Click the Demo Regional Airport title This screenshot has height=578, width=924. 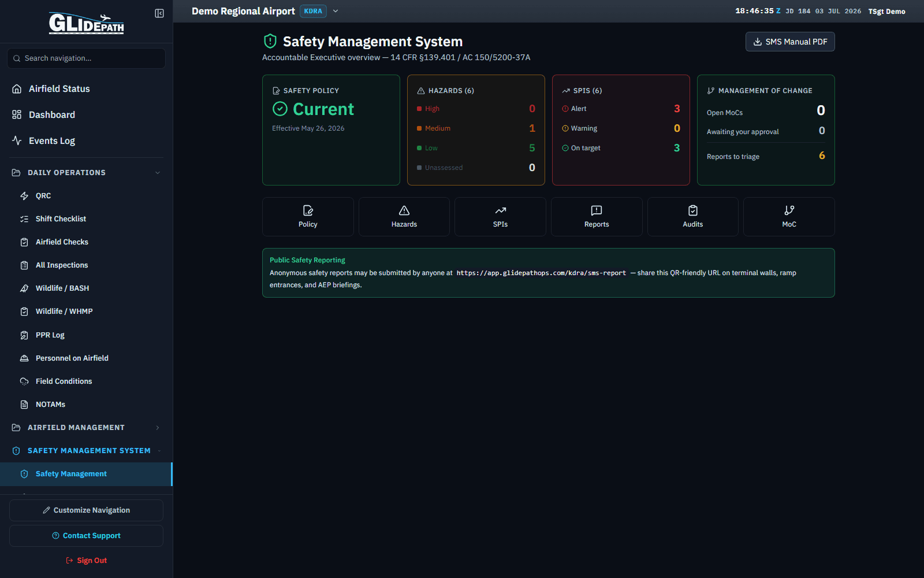click(x=243, y=11)
